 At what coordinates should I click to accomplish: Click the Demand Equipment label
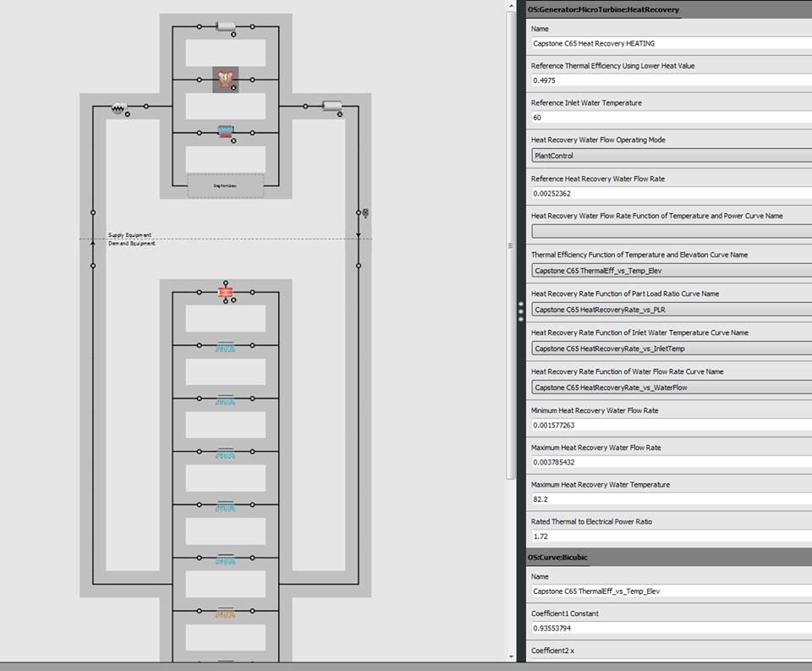click(132, 243)
